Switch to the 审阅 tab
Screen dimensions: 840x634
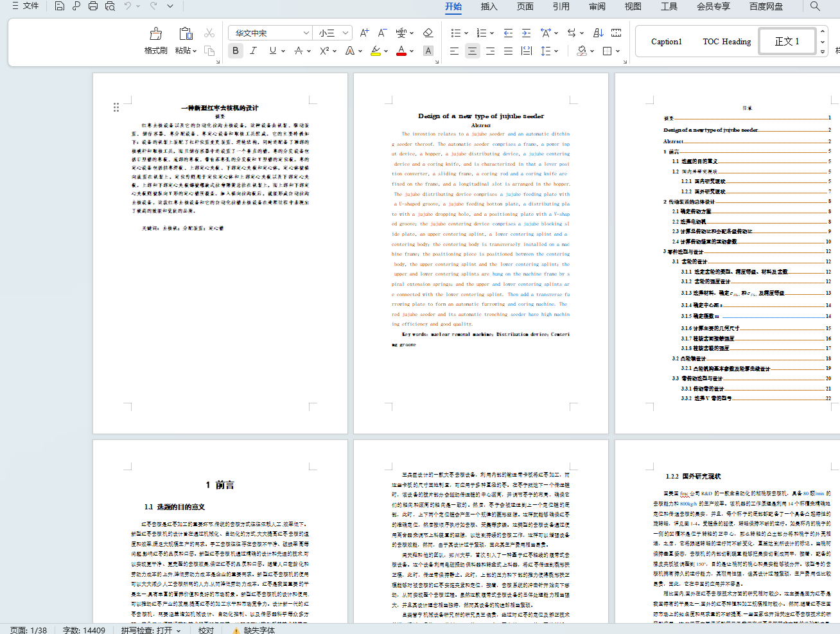click(x=597, y=6)
